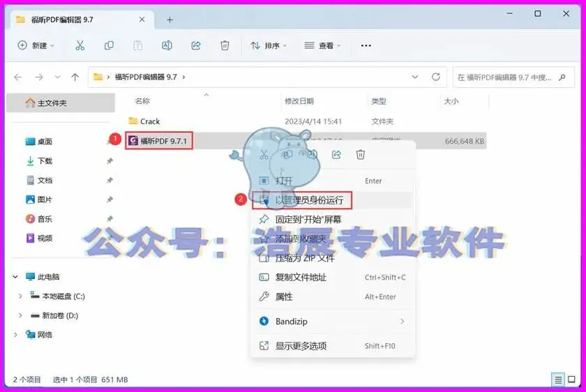Click the search magnifier icon
Screen dimensions: 586x392
click(x=562, y=77)
